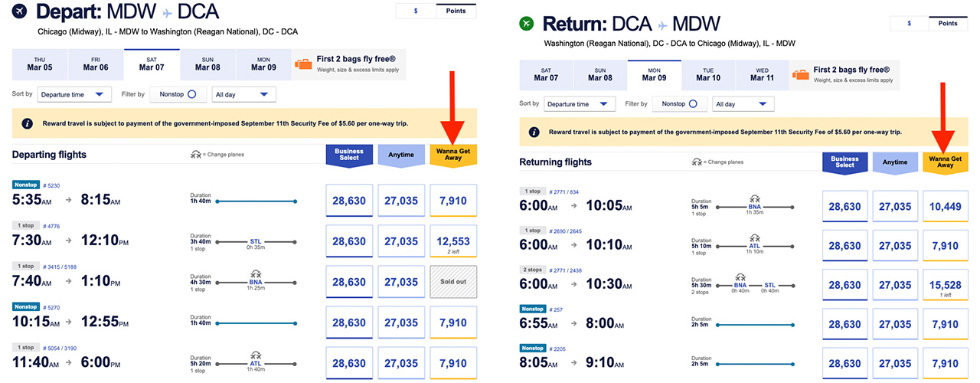Viewport: 980px width, 383px height.
Task: Click the info icon in Return fee notice
Action: 534,132
